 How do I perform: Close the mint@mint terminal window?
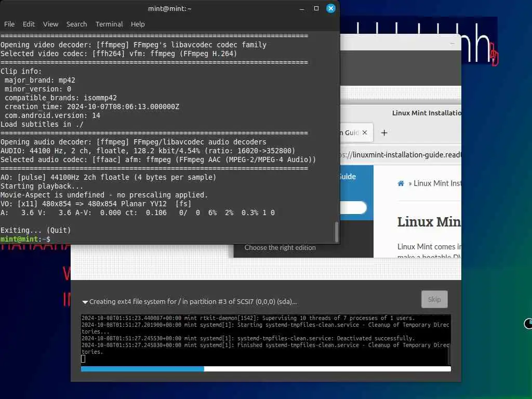pos(331,8)
